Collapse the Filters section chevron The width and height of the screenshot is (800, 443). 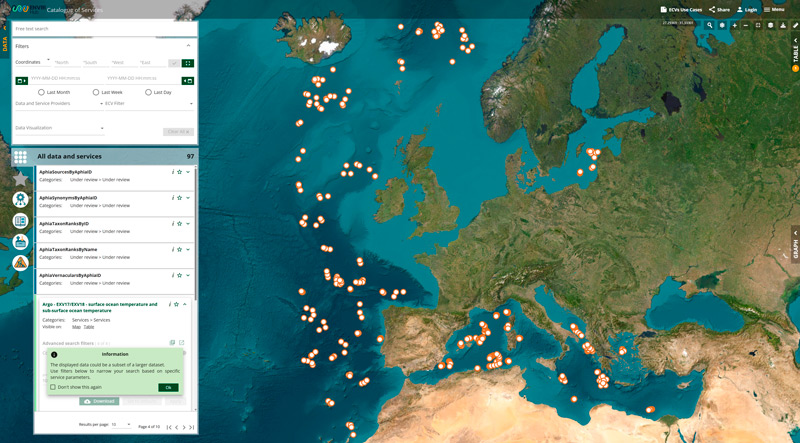tap(188, 46)
